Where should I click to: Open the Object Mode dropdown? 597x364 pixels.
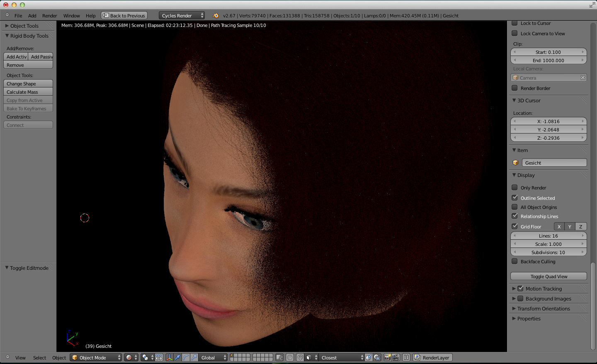point(96,357)
